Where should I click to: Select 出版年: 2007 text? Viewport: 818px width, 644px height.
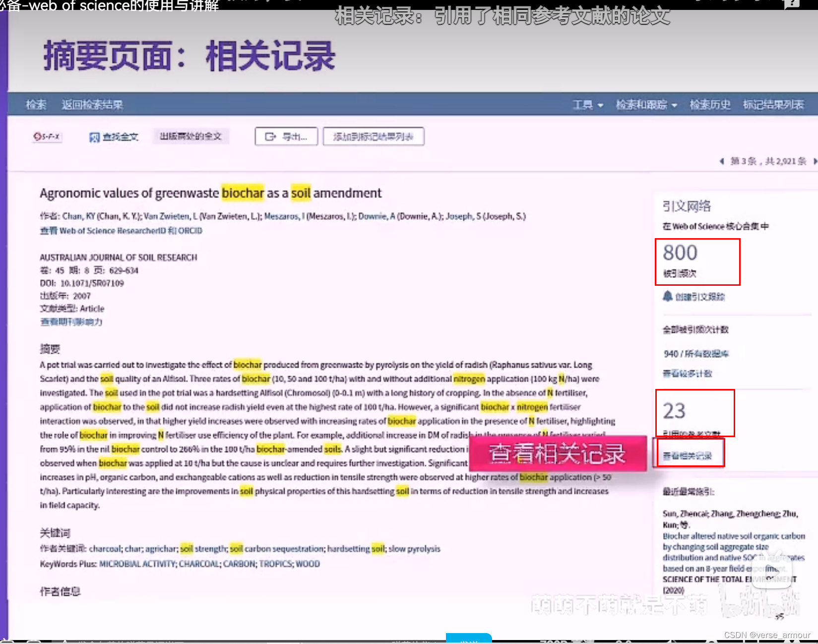point(65,296)
